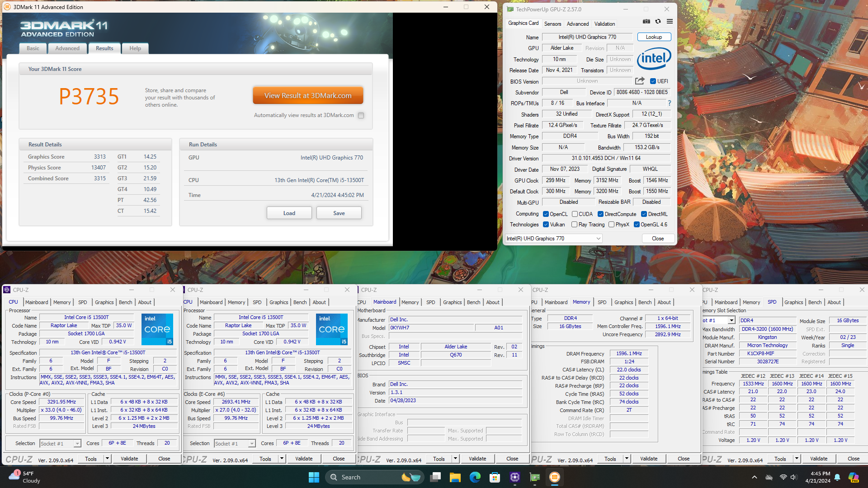The image size is (868, 488).
Task: Open the GPU selector dropdown in GPU-Z
Action: click(x=554, y=239)
